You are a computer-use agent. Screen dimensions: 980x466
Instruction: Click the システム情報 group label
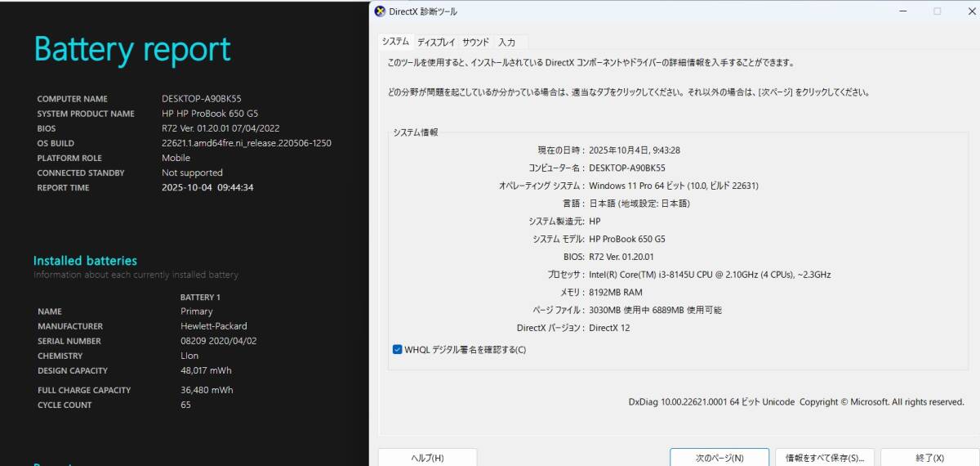click(x=416, y=132)
